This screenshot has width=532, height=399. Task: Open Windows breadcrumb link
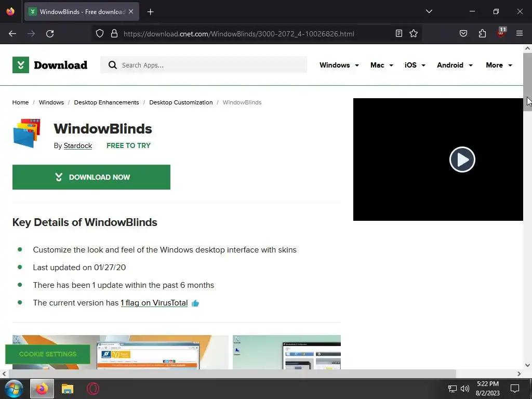pos(51,102)
